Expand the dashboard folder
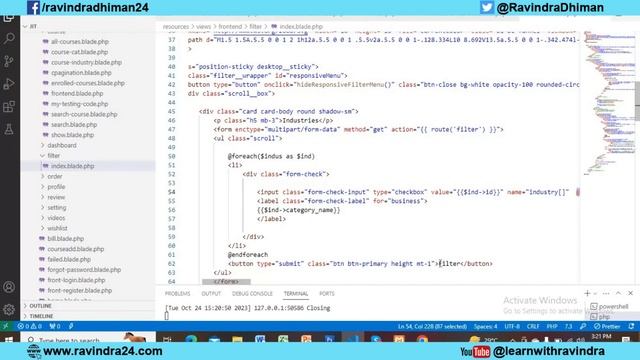Screen dimensions: 640x360 point(61,145)
